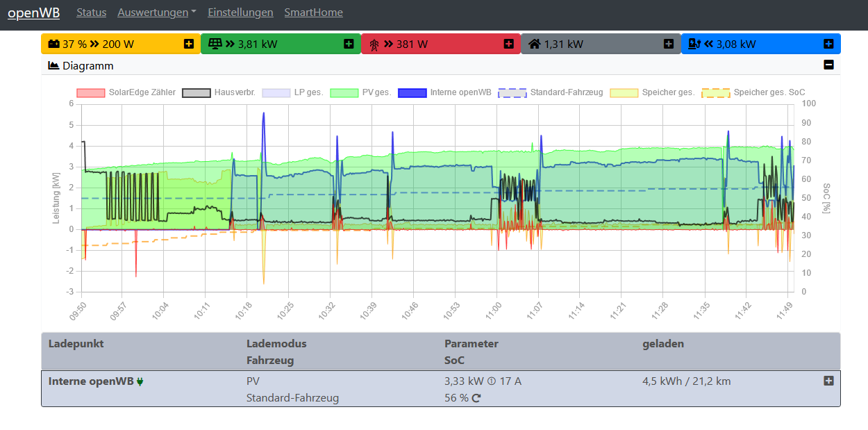
Task: Open the Auswertungen dropdown menu
Action: click(156, 13)
